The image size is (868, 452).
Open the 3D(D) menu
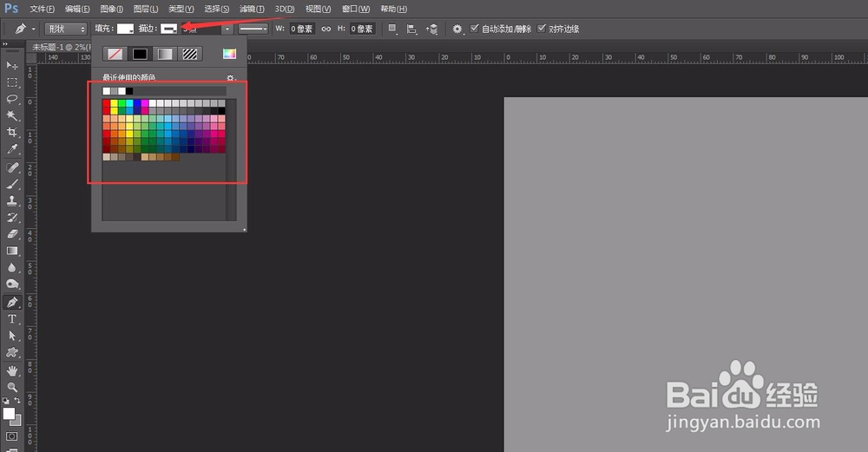(x=285, y=9)
